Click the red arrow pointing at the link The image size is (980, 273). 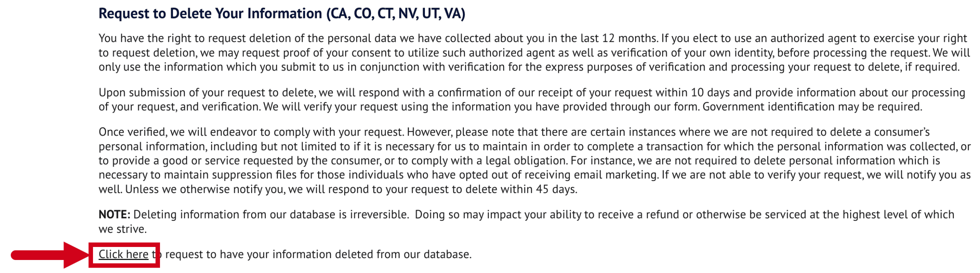point(50,255)
